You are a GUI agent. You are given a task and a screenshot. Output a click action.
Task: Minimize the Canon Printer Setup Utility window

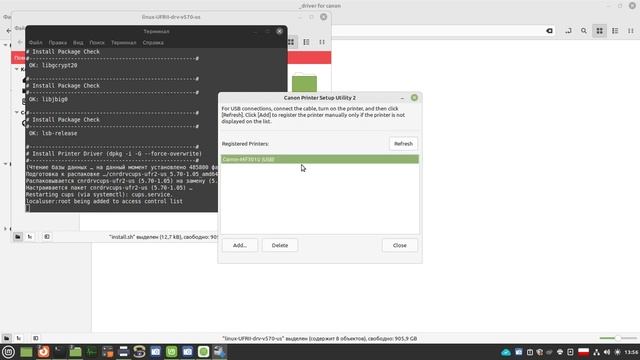(x=402, y=98)
